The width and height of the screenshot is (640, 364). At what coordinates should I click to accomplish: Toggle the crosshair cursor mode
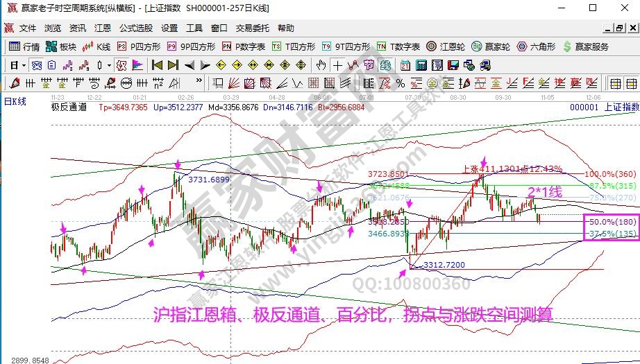point(338,65)
